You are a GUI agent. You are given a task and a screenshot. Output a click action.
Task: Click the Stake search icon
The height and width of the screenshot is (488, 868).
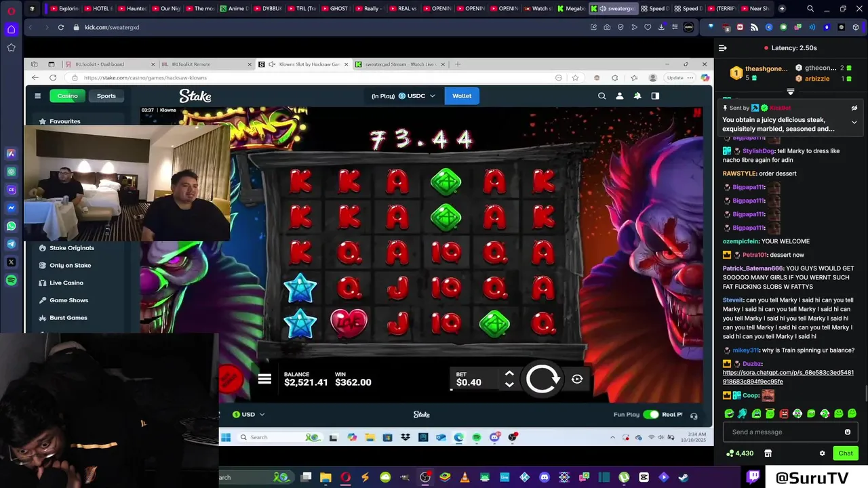point(601,96)
